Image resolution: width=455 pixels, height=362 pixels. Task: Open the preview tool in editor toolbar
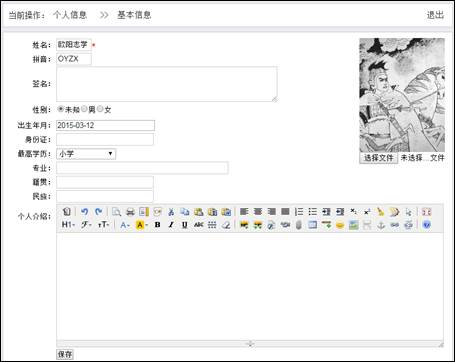[116, 212]
